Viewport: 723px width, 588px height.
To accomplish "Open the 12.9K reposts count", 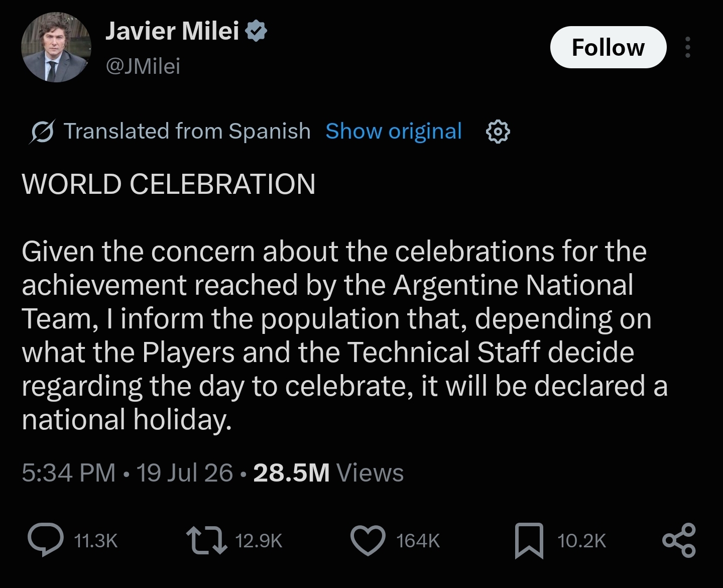I will tap(259, 541).
